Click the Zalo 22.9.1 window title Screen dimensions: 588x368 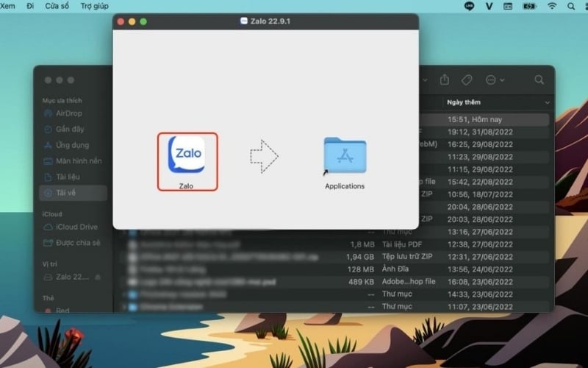270,21
